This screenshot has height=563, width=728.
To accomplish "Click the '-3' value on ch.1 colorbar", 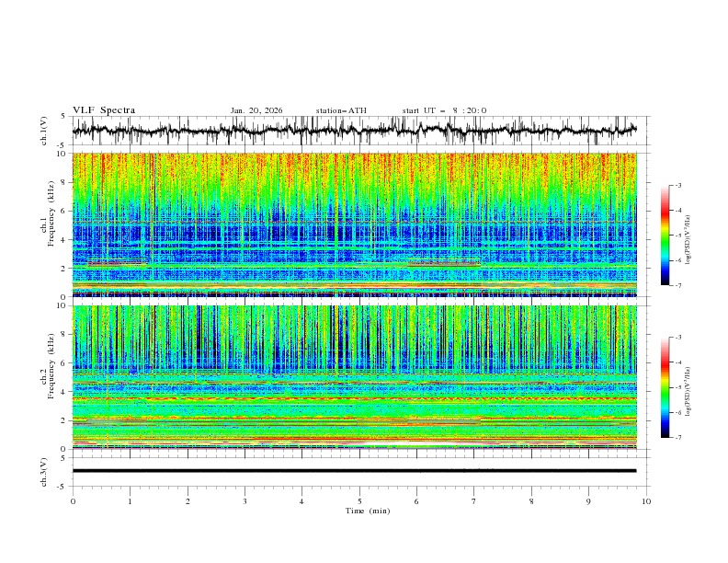I will (677, 185).
